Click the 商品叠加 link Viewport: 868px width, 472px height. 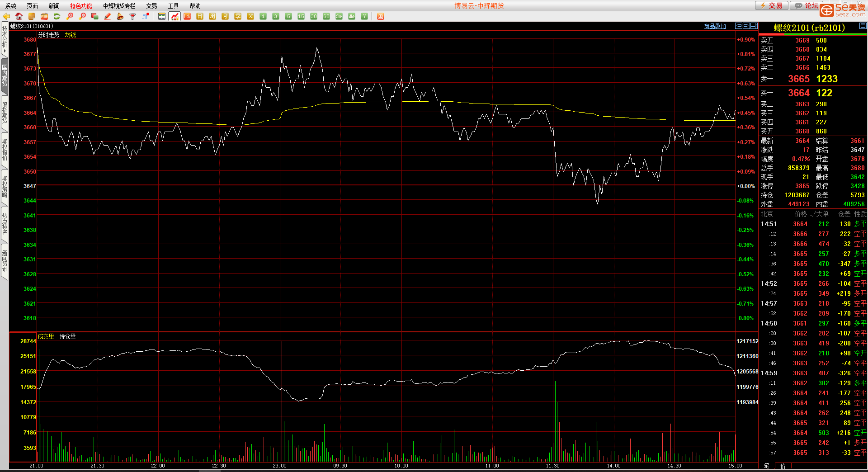tap(715, 26)
